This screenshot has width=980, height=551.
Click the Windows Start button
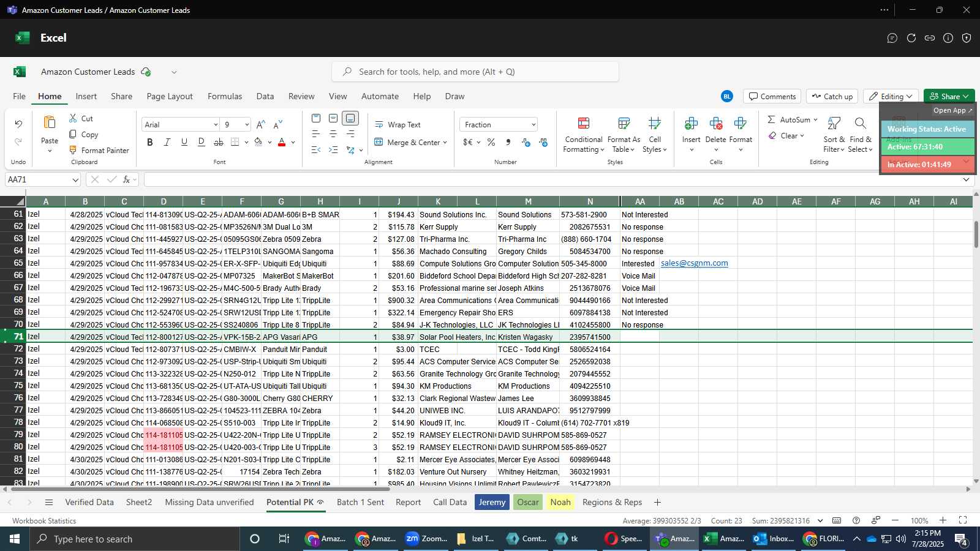(x=14, y=539)
